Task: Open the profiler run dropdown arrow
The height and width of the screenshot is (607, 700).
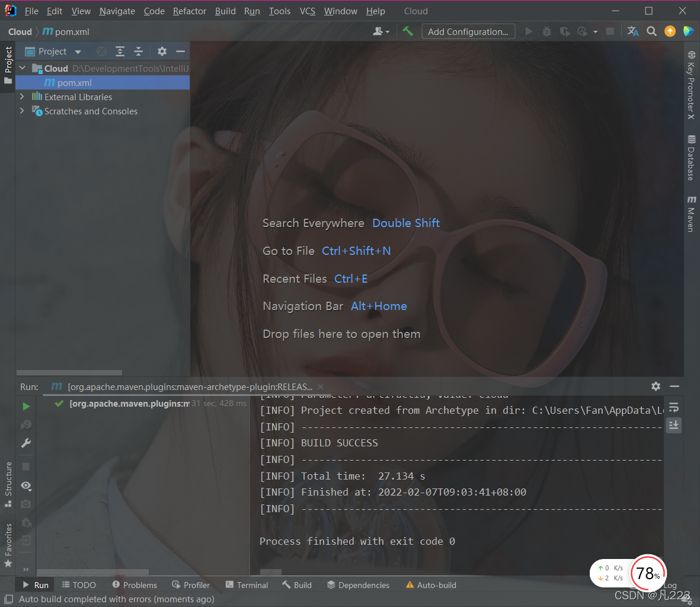Action: pyautogui.click(x=596, y=31)
